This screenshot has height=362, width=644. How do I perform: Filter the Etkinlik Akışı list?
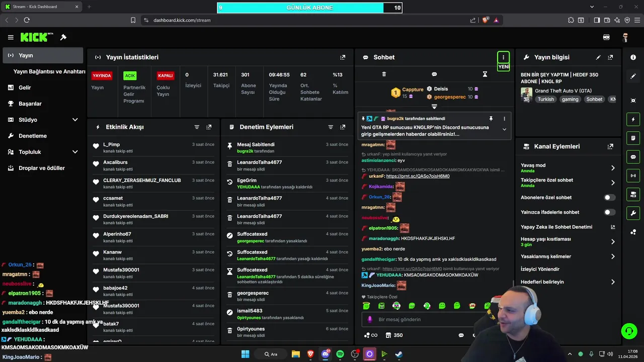click(197, 127)
